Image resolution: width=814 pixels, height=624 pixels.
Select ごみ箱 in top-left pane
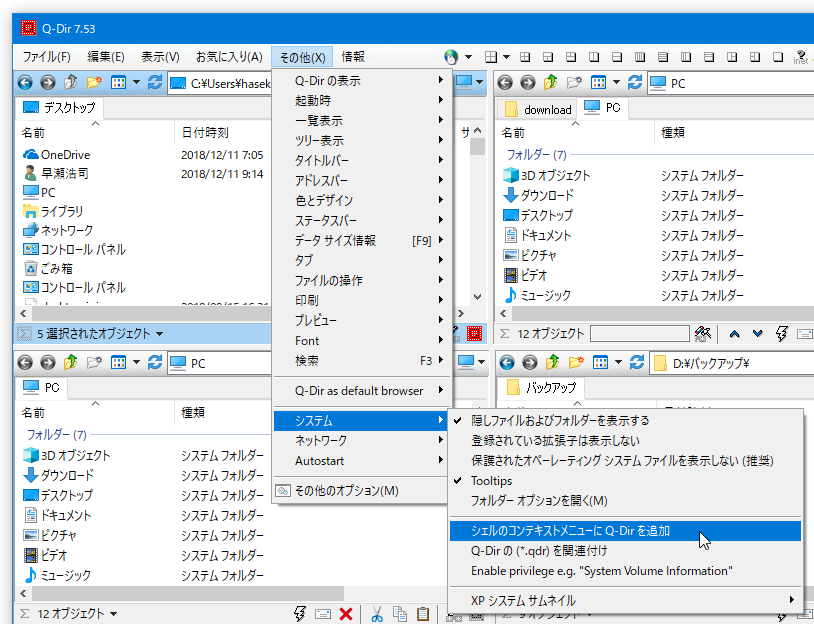(x=48, y=268)
